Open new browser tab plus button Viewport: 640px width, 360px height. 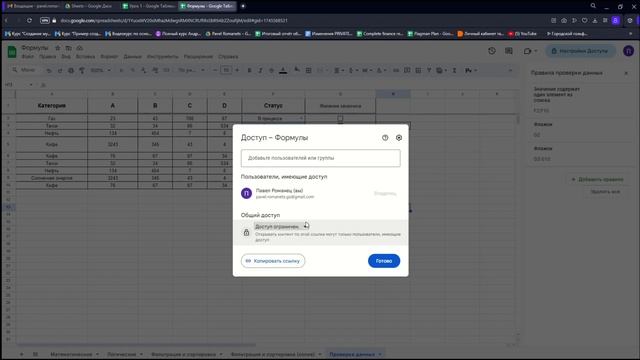pyautogui.click(x=243, y=6)
